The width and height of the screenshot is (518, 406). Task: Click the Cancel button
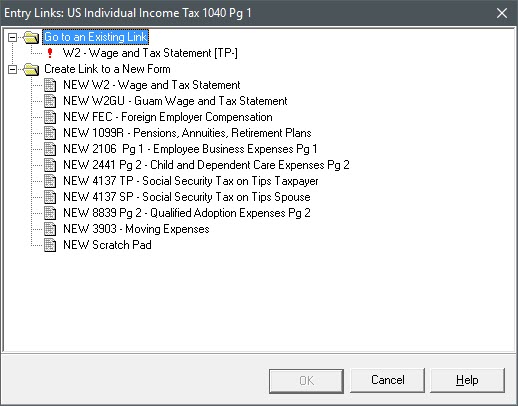click(x=387, y=380)
